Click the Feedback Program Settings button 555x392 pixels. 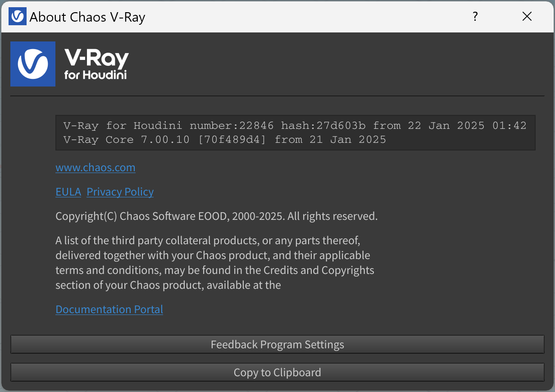point(277,345)
